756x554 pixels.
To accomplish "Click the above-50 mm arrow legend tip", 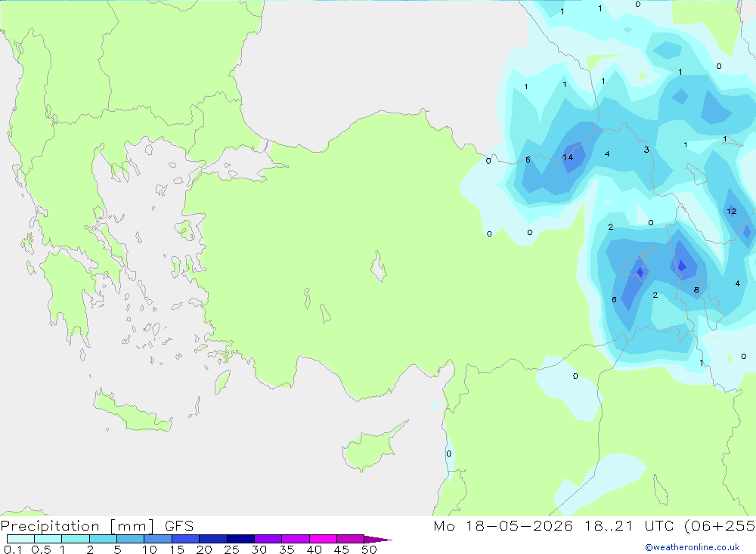I will (378, 539).
